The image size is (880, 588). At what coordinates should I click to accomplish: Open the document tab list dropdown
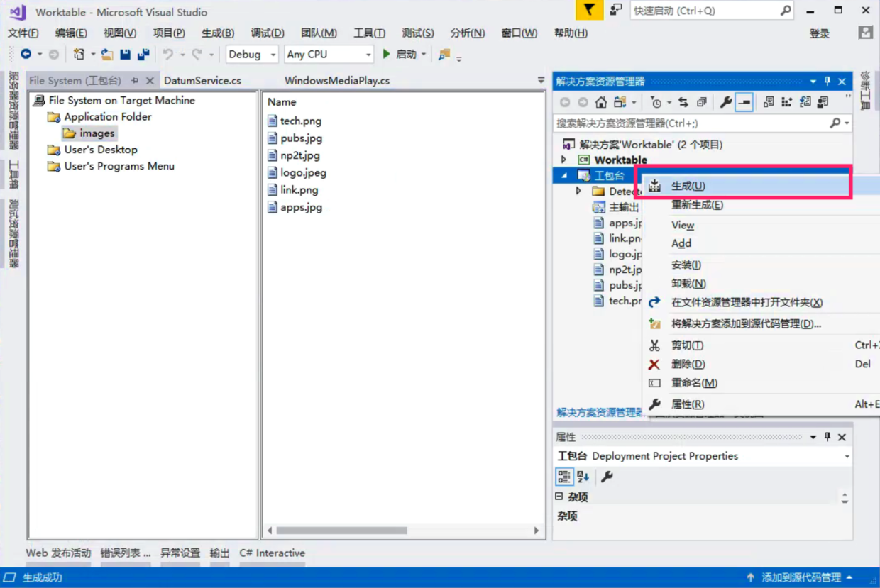click(541, 81)
